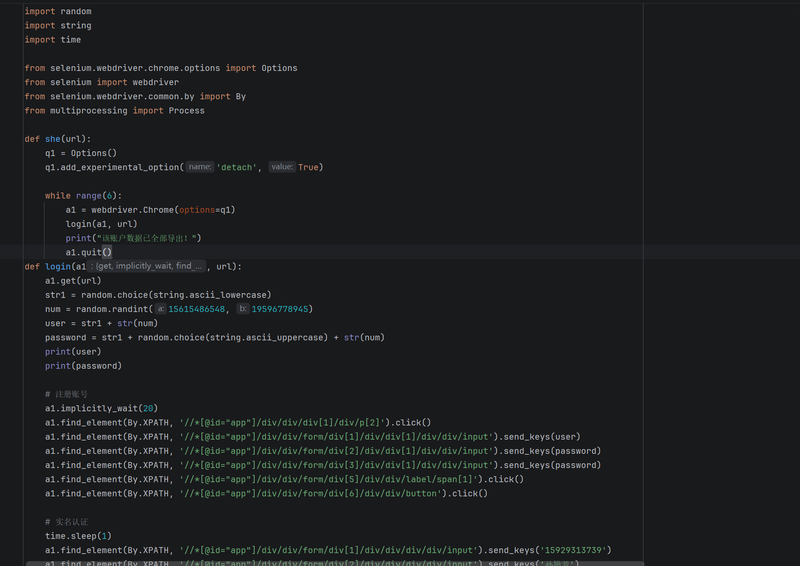Click 'string.ascii_lowercase' in str1 assignment
This screenshot has width=800, height=566.
coord(208,295)
